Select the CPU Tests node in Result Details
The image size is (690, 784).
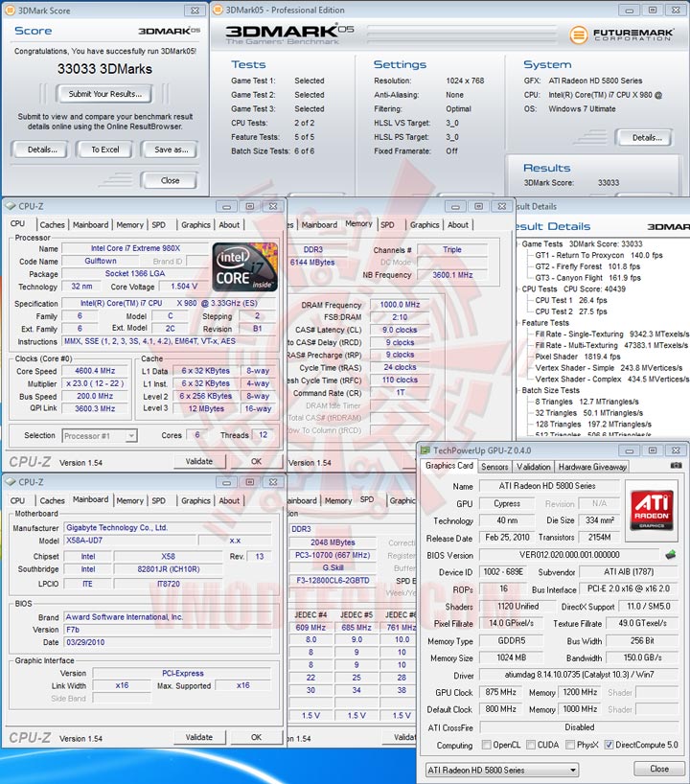[x=539, y=289]
